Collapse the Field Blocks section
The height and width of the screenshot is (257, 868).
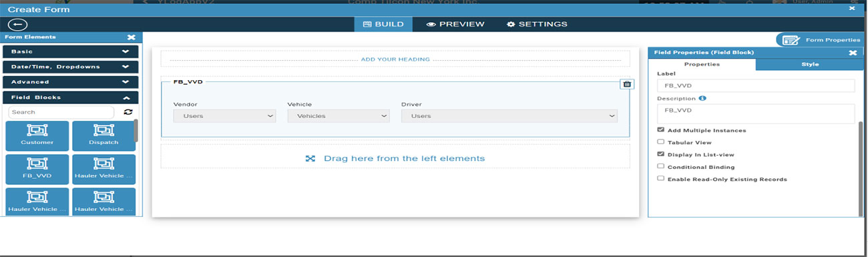[x=71, y=97]
